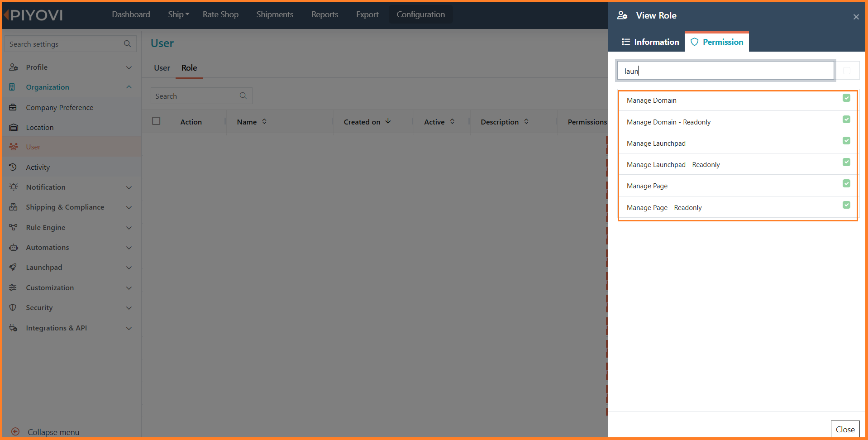868x440 pixels.
Task: Open the Ship dropdown menu
Action: coord(178,14)
